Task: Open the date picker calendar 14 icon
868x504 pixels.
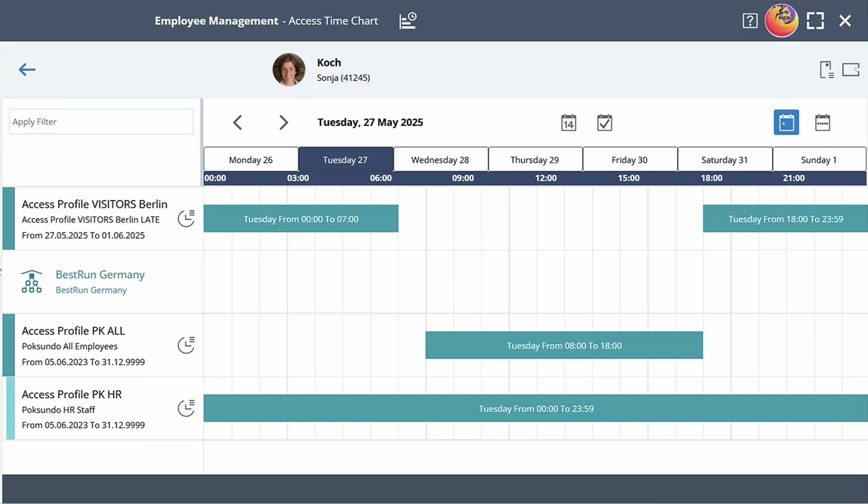Action: pos(568,122)
